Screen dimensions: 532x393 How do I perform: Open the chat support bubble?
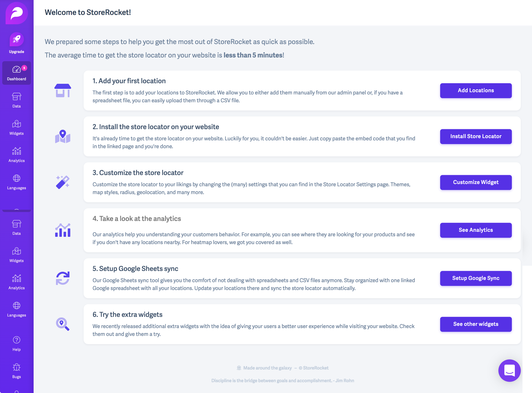[509, 371]
